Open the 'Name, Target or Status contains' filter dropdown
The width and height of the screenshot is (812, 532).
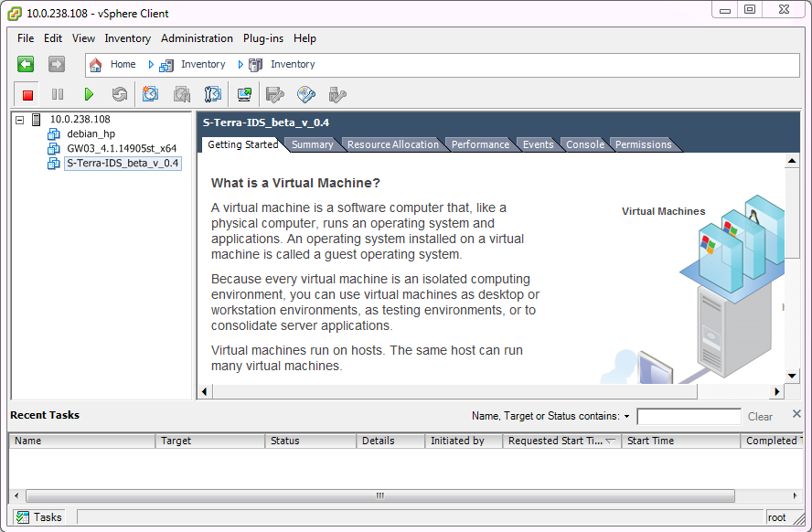pyautogui.click(x=626, y=416)
